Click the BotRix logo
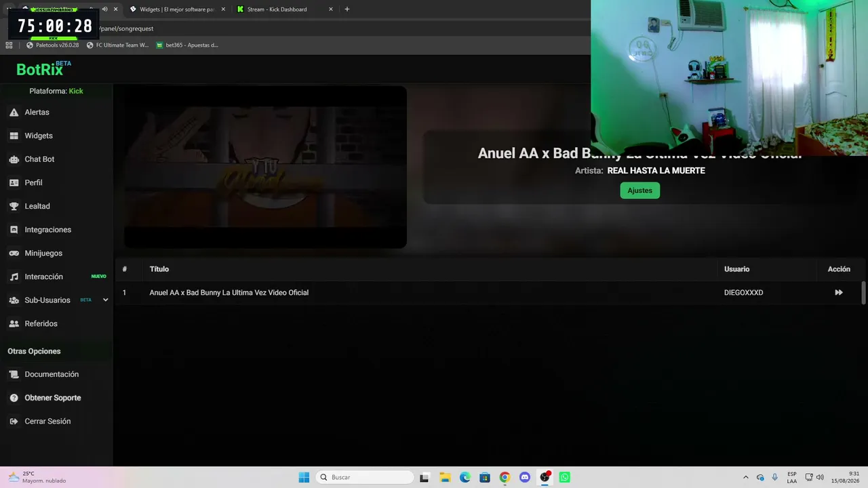Screen dimensions: 868x488 pyautogui.click(x=43, y=68)
